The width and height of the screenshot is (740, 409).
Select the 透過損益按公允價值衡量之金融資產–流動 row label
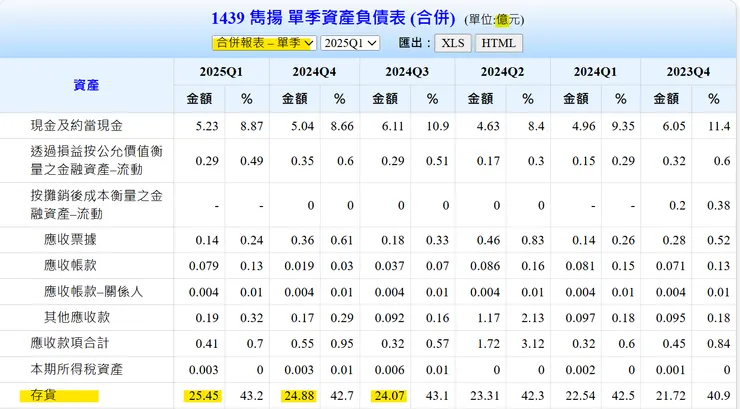(x=96, y=160)
